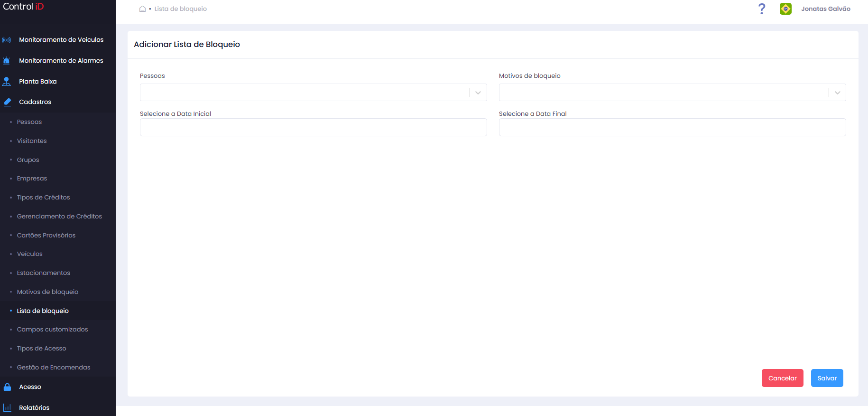Click the Acesso padlock icon
This screenshot has height=416, width=868.
coord(7,387)
